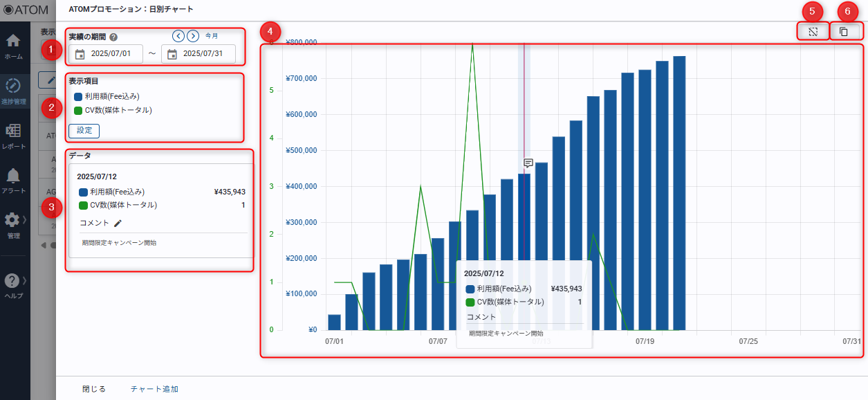868x400 pixels.
Task: Click the chart zoom selection icon
Action: pyautogui.click(x=813, y=32)
